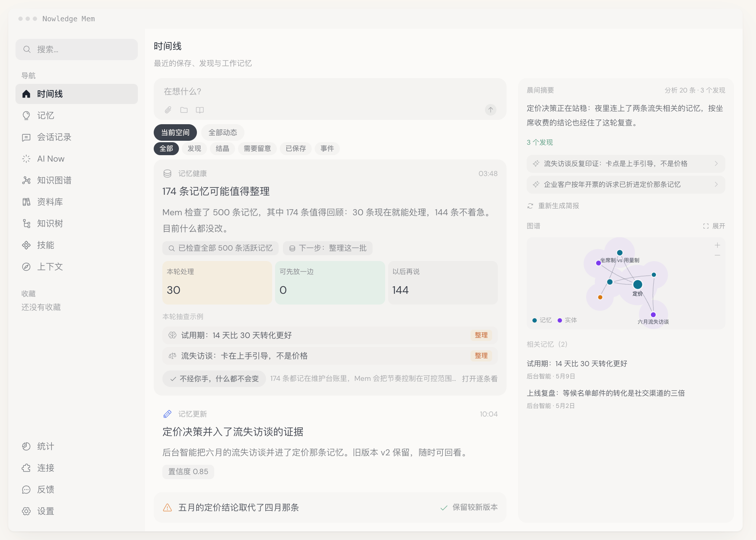Select the 发现 filter chip
Image resolution: width=756 pixels, height=540 pixels.
(x=194, y=149)
